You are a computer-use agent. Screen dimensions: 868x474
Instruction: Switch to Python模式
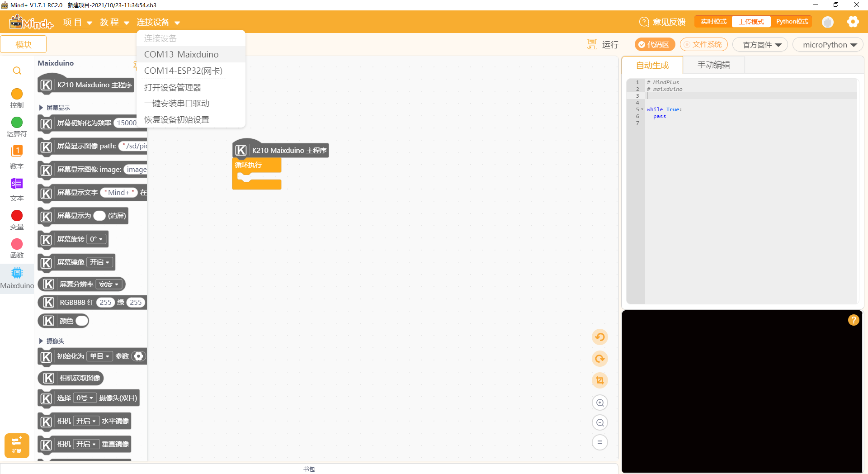792,22
